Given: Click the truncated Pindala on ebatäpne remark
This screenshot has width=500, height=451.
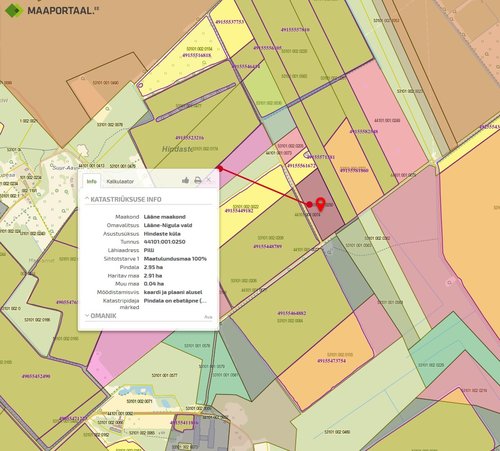Looking at the screenshot, I should pyautogui.click(x=175, y=301).
